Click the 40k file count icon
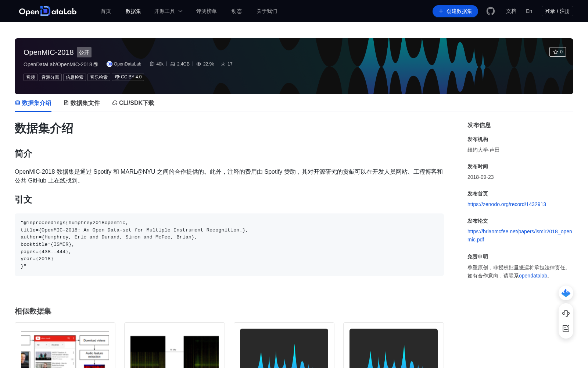 click(152, 64)
